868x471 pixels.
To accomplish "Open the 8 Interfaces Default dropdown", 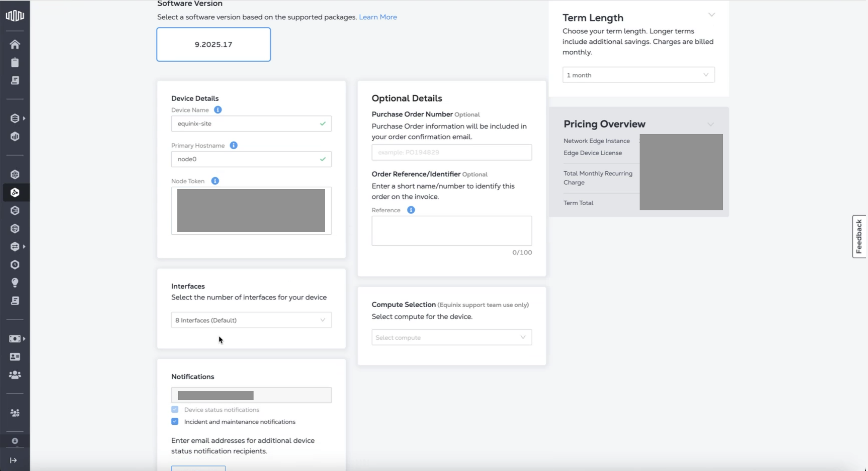I will coord(251,319).
